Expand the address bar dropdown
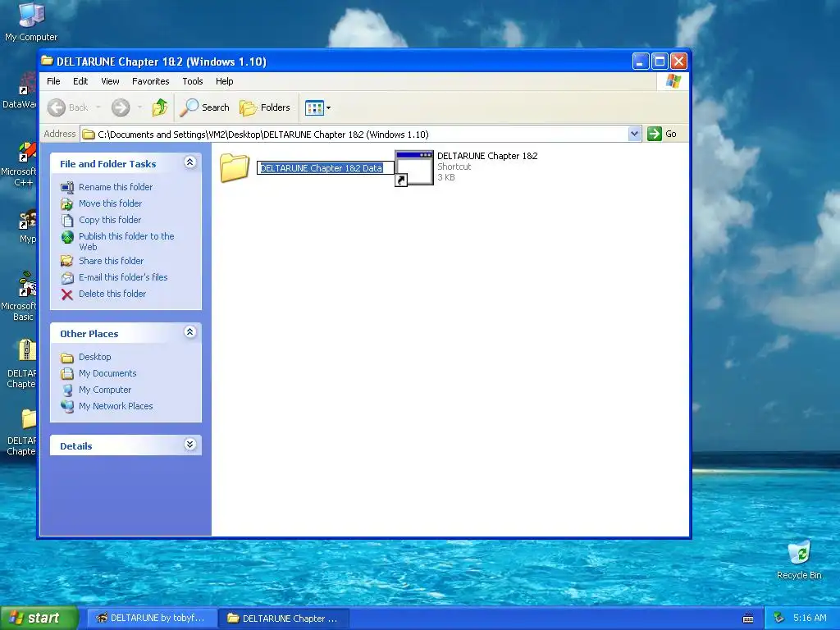This screenshot has height=630, width=840. pos(634,134)
